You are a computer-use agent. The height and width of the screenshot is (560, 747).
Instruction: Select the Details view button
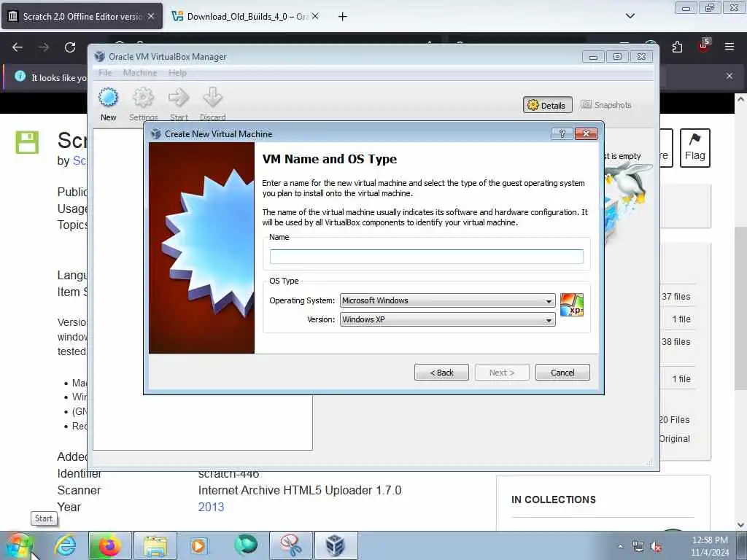[547, 105]
